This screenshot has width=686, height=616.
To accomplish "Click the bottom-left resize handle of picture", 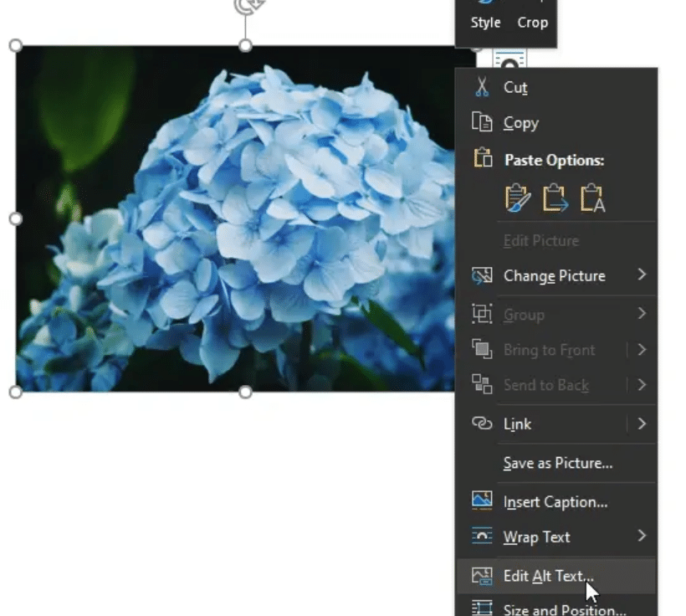I will click(x=15, y=392).
